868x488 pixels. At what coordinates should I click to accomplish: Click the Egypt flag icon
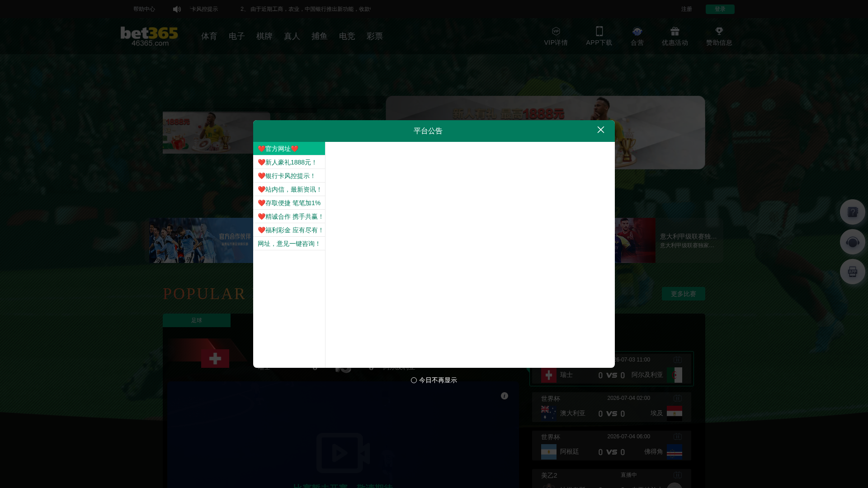674,413
